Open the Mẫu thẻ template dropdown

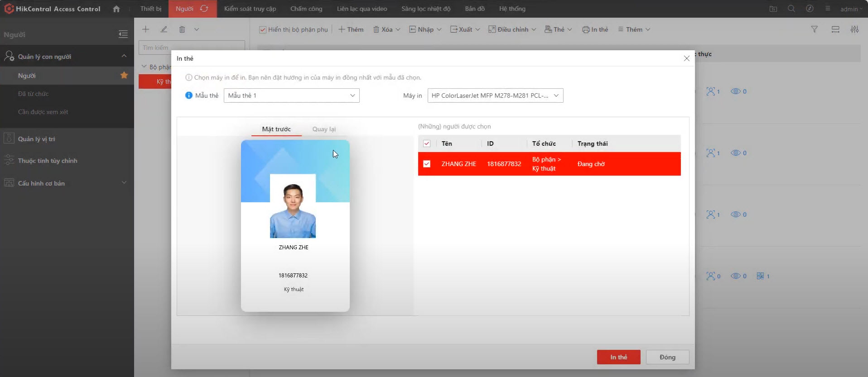point(291,95)
